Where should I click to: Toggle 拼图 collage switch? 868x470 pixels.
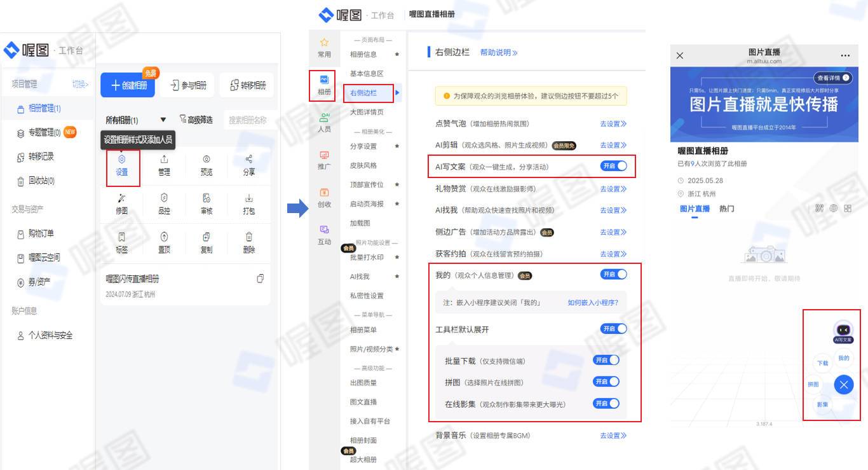pyautogui.click(x=606, y=382)
